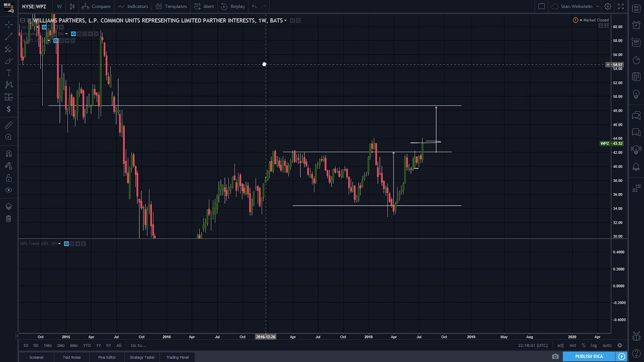
Task: Open chart settings gear in top bar
Action: click(x=608, y=7)
